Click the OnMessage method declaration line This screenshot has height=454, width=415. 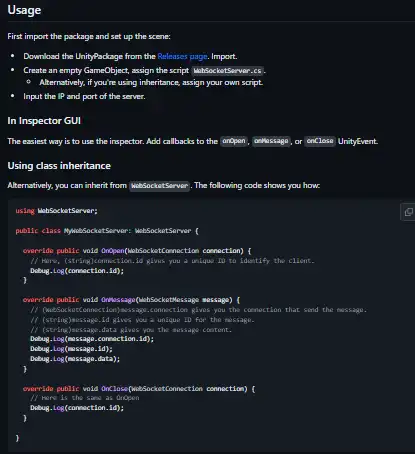[131, 300]
